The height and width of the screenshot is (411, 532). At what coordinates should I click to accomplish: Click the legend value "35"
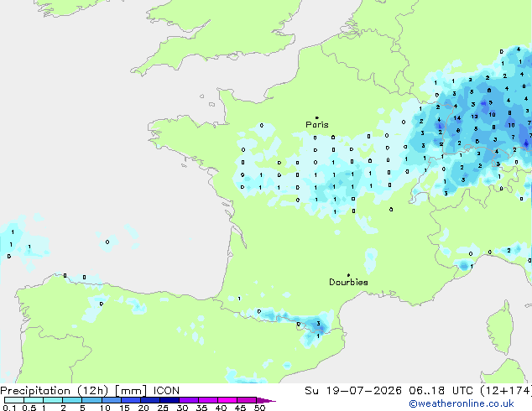coord(201,408)
